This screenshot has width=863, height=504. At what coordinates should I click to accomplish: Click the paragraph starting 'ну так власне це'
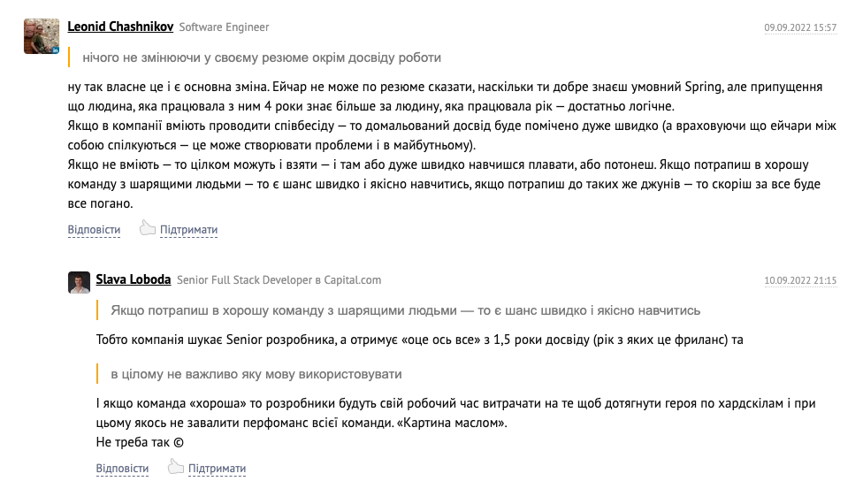(x=452, y=145)
